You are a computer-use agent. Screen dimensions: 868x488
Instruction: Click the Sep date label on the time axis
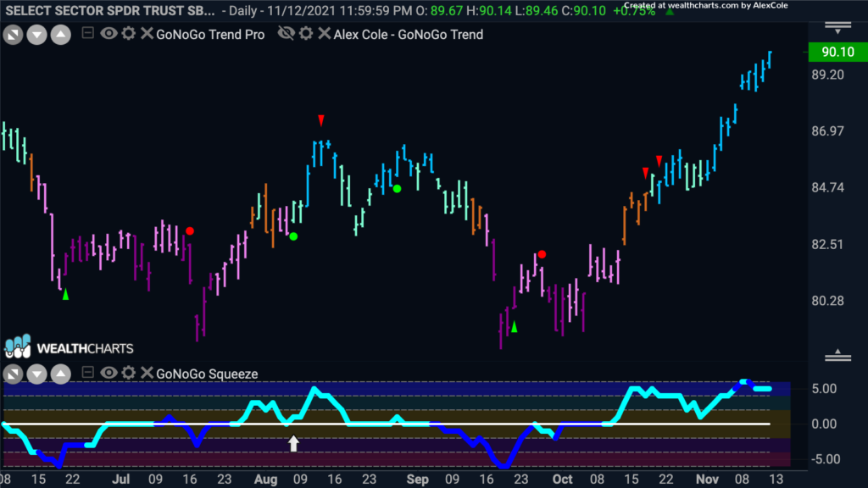click(x=417, y=480)
